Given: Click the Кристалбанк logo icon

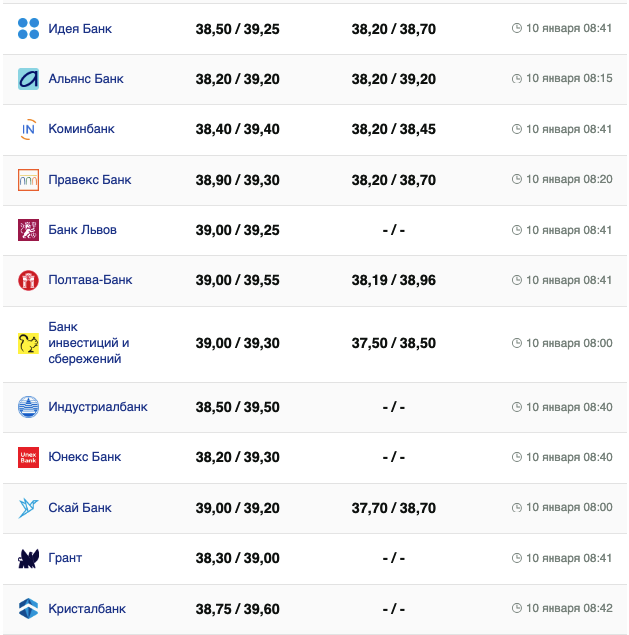Looking at the screenshot, I should [28, 609].
